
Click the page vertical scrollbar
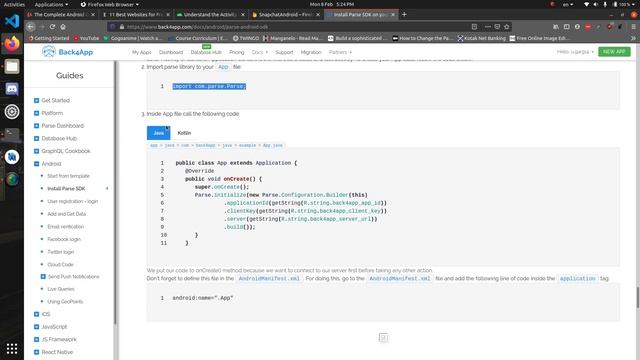pos(638,297)
